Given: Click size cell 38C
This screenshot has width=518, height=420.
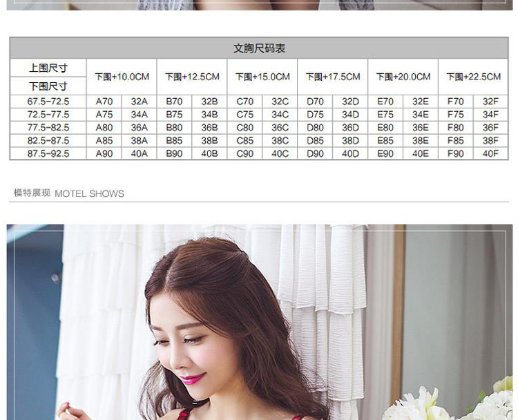Looking at the screenshot, I should click(x=280, y=141).
